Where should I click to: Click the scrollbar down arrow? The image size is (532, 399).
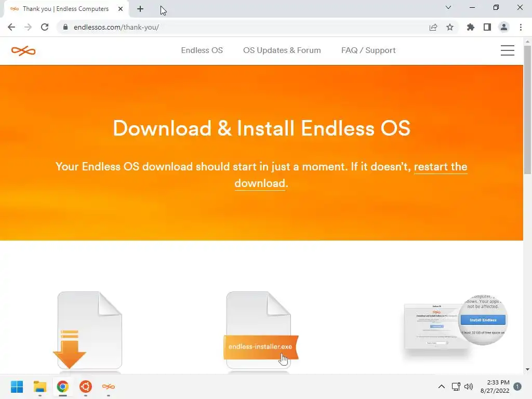[527, 369]
